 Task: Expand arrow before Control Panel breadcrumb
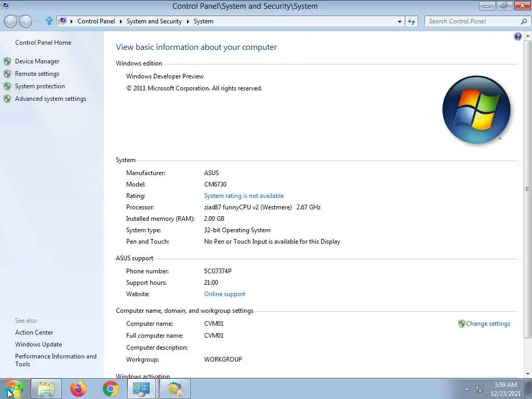pyautogui.click(x=72, y=21)
